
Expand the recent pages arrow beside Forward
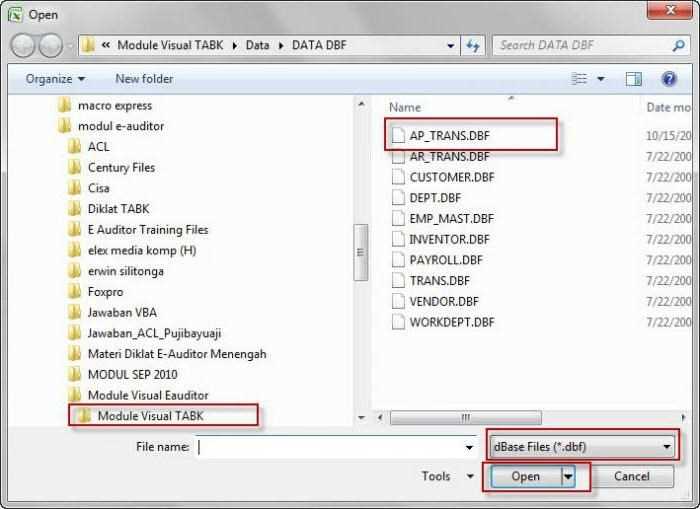pos(70,45)
